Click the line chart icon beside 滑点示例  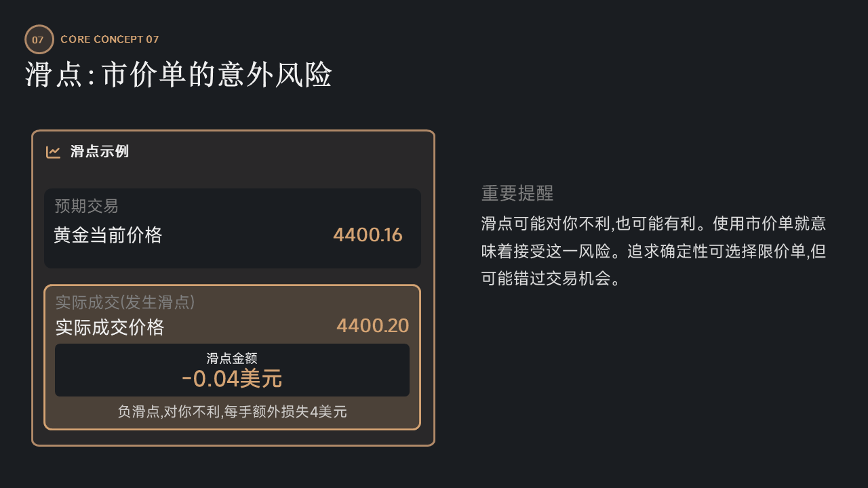[x=53, y=152]
